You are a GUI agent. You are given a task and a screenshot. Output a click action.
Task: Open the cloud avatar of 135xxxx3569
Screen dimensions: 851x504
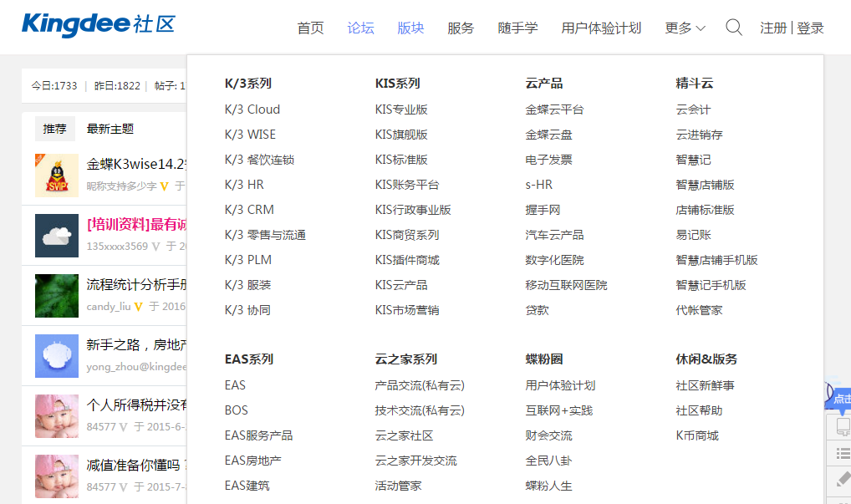pos(57,236)
